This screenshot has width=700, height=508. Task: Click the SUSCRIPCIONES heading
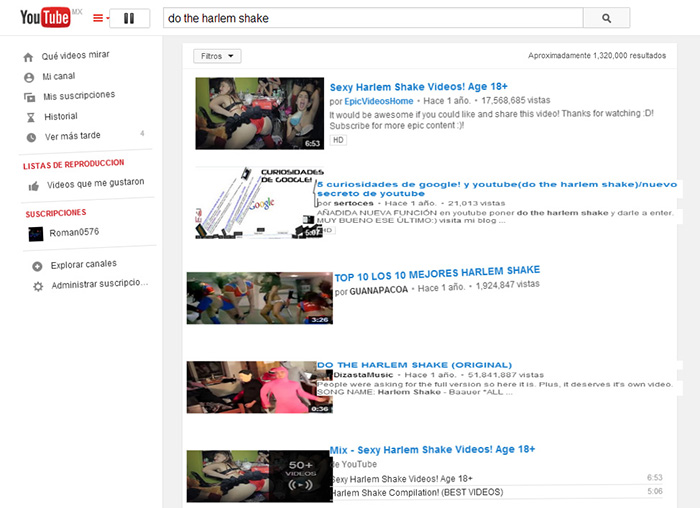pyautogui.click(x=56, y=213)
